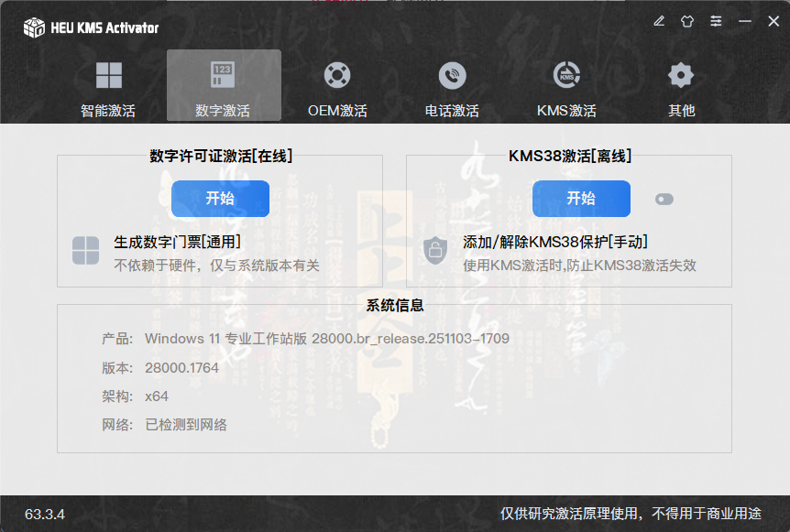Select the OEM激活 lifebuoy icon
This screenshot has height=532, width=790.
[337, 75]
